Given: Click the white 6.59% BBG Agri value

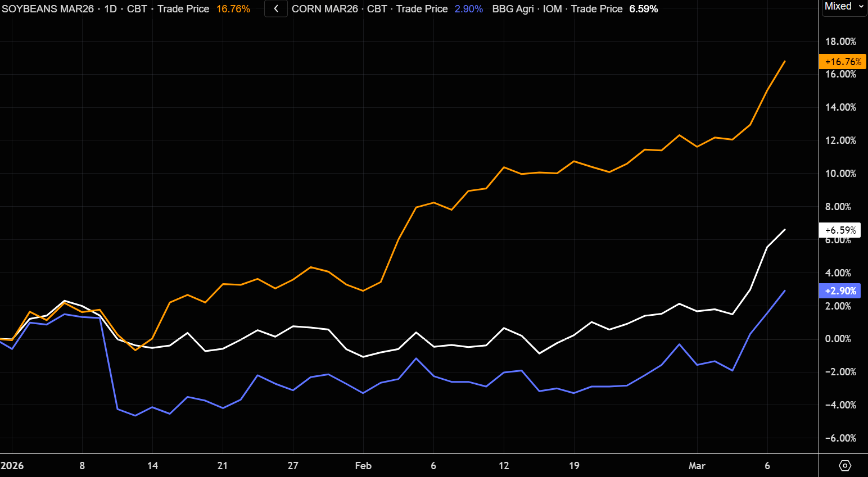Looking at the screenshot, I should pyautogui.click(x=643, y=9).
